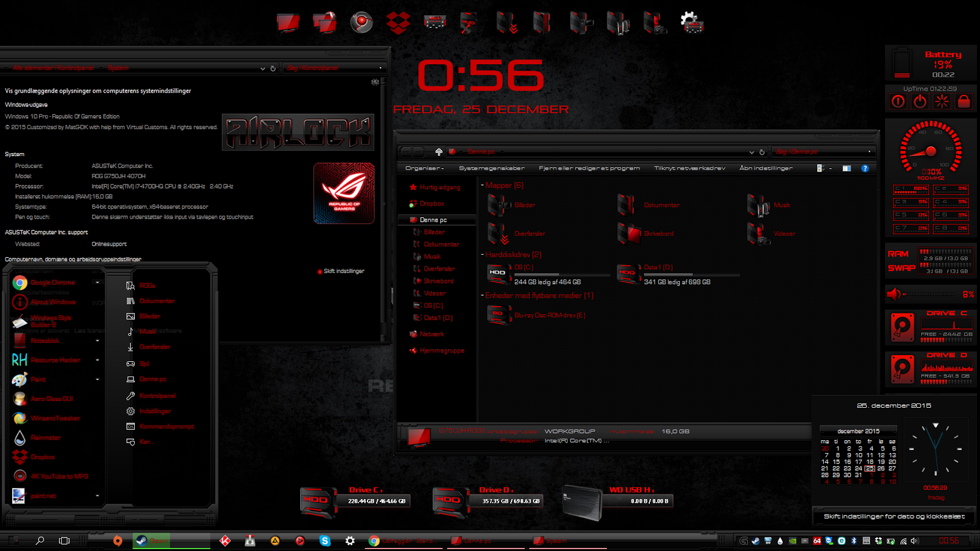Click the Skift indstillinger link in System window

pyautogui.click(x=344, y=271)
